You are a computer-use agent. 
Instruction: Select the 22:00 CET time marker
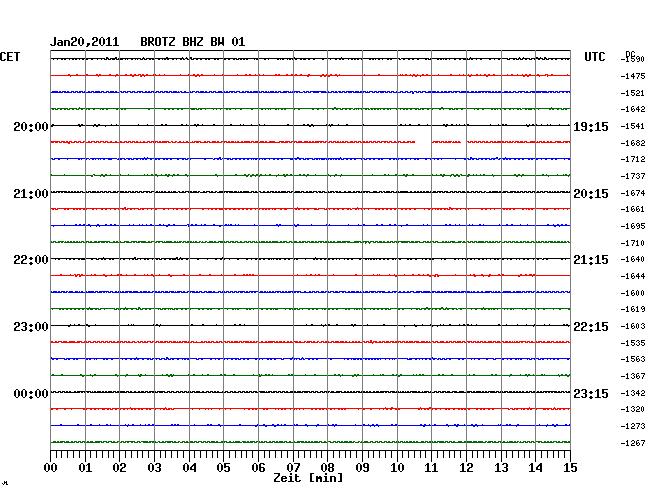(30, 260)
